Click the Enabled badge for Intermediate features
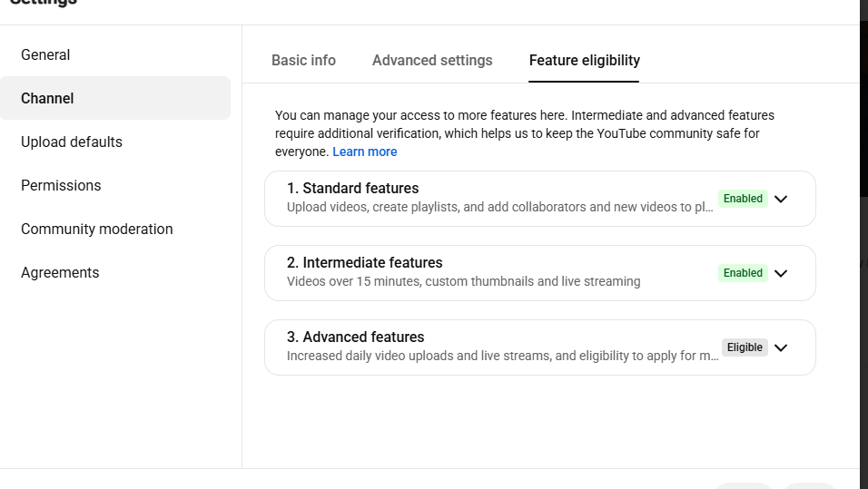Screen dimensions: 868x489 pyautogui.click(x=743, y=273)
